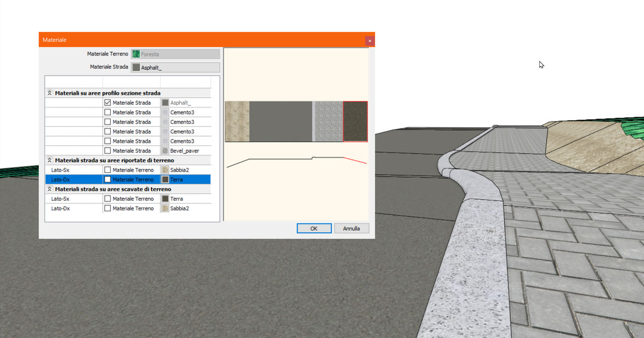Check Materiale Terreno box for scavate Lato-Dx Sabbia2
The width and height of the screenshot is (644, 338).
(108, 208)
